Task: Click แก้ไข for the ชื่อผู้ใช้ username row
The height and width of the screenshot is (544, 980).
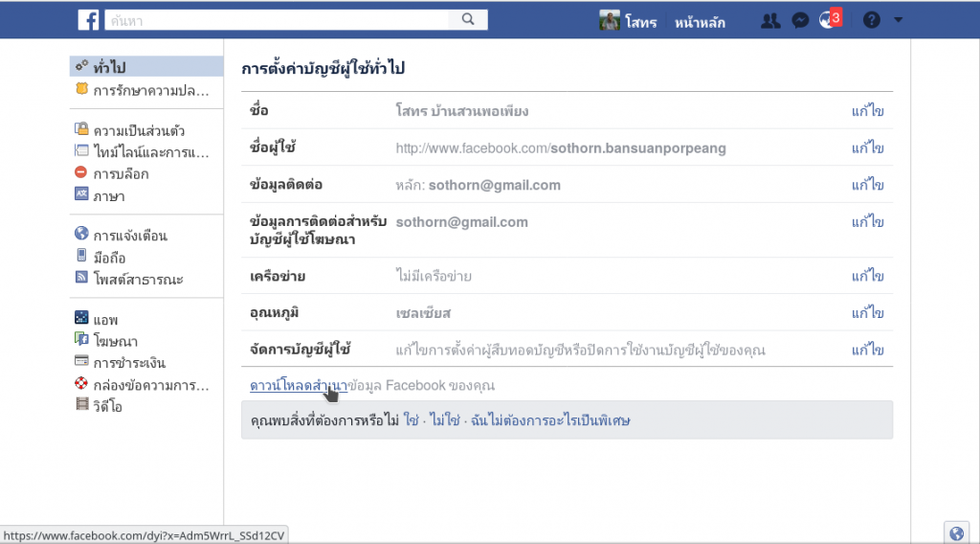Action: click(x=867, y=147)
